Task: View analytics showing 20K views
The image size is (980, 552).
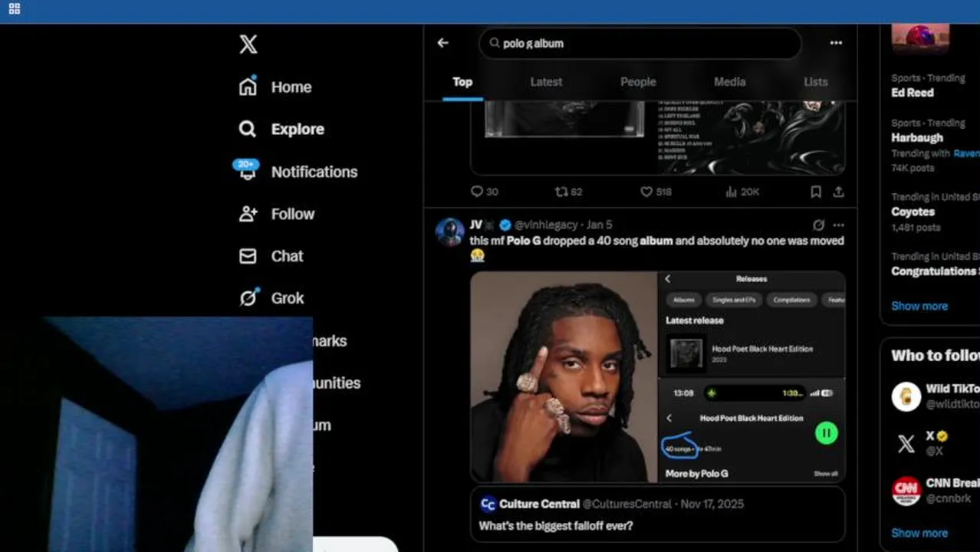Action: click(x=742, y=192)
